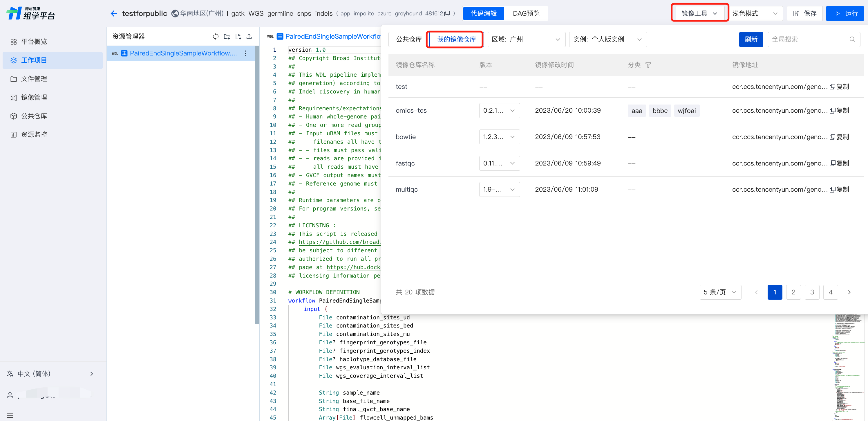
Task: Select 我的镜像仓库 option
Action: pyautogui.click(x=456, y=39)
